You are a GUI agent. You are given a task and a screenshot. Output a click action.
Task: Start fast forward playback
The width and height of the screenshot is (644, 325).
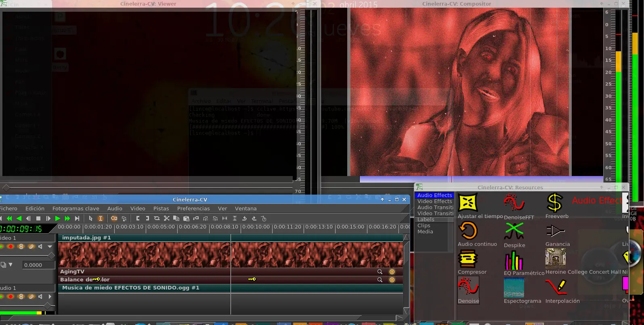point(67,218)
